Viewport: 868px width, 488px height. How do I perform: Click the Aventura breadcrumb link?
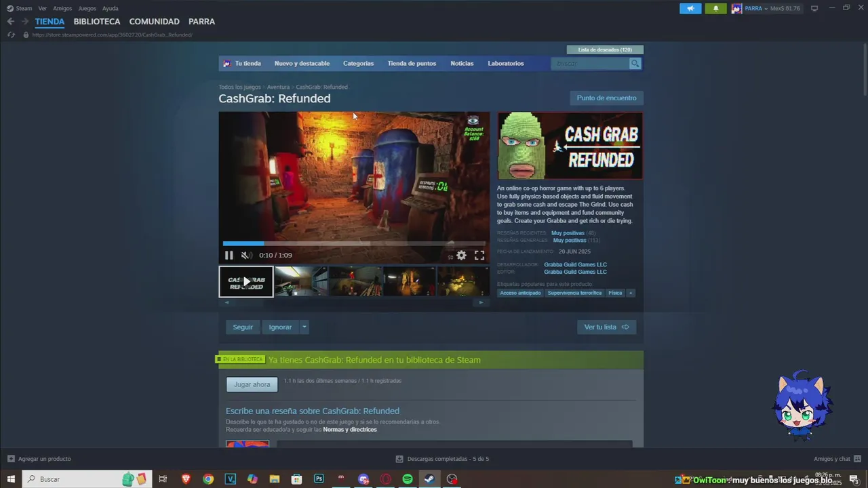(x=278, y=87)
